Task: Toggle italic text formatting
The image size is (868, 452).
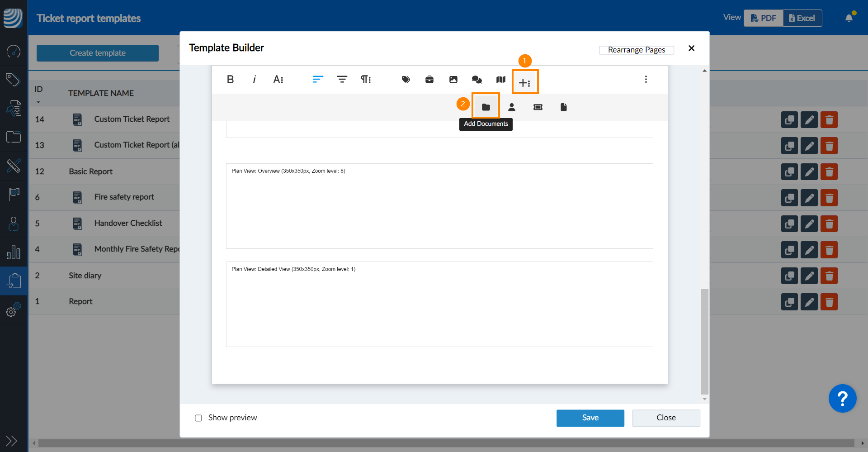Action: [254, 80]
